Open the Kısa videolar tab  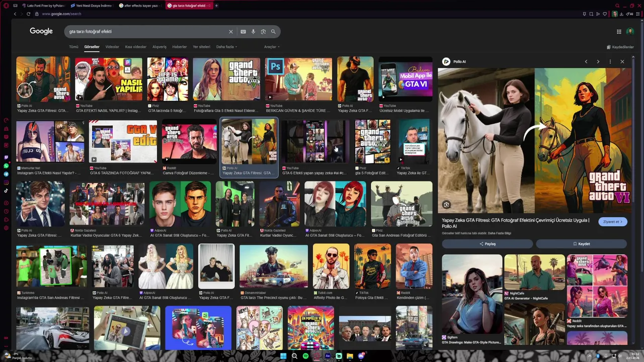[x=136, y=47]
